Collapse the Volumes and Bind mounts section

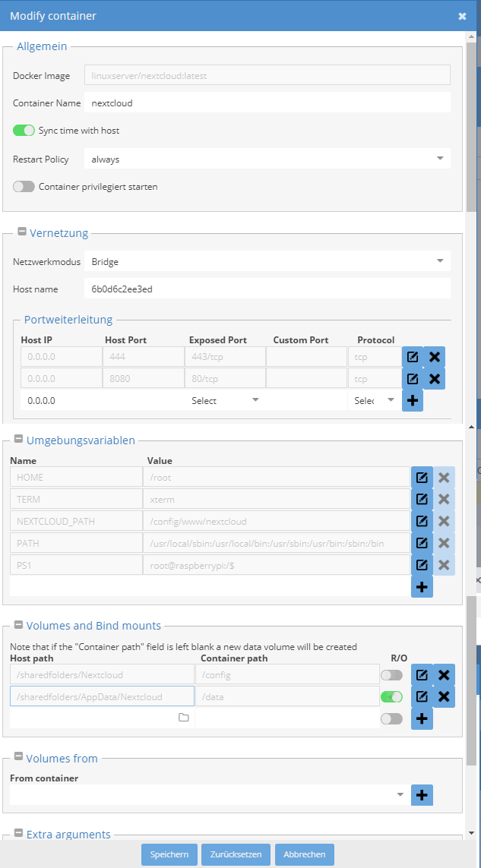[x=18, y=625]
